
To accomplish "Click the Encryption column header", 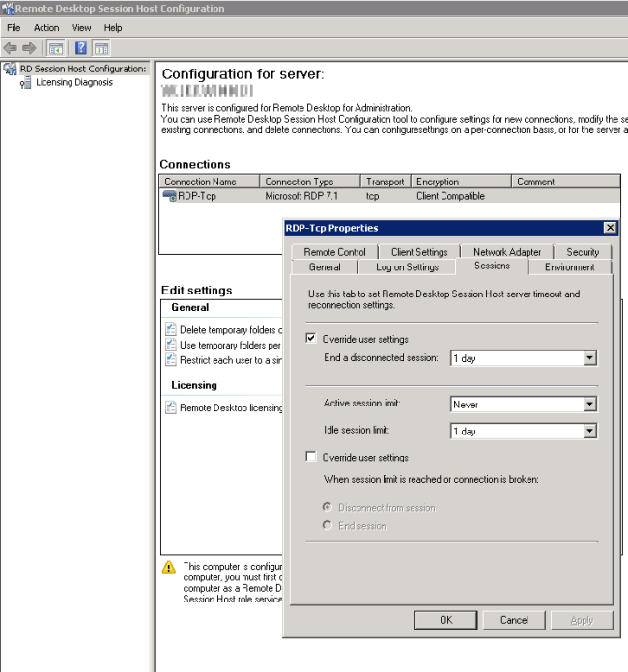I will pos(461,182).
